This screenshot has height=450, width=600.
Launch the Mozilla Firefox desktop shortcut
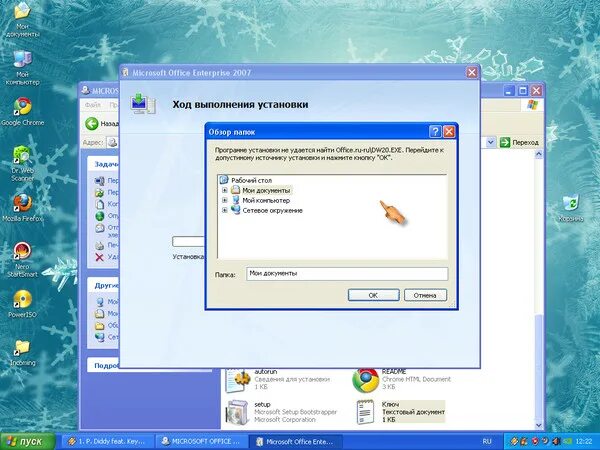pos(22,203)
